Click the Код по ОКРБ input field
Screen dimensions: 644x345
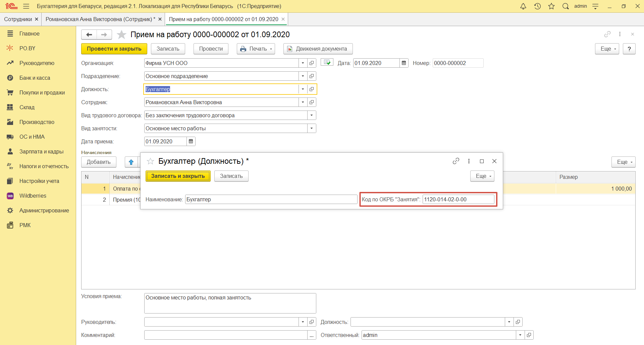point(458,200)
